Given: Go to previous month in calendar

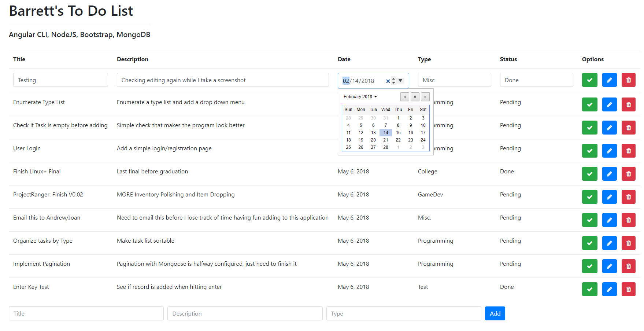Looking at the screenshot, I should [405, 97].
